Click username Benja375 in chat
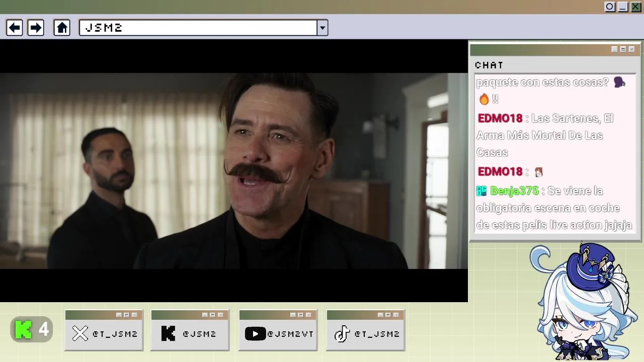The width and height of the screenshot is (644, 362). point(514,191)
